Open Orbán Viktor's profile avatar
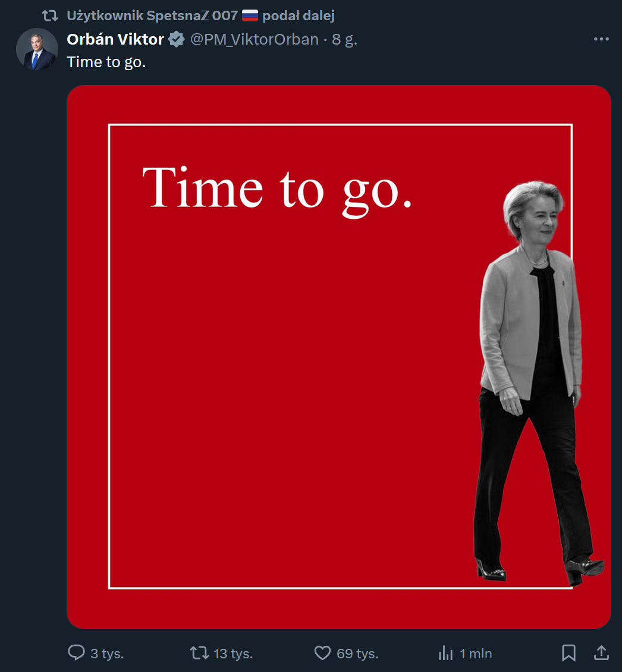Image resolution: width=622 pixels, height=672 pixels. point(37,49)
